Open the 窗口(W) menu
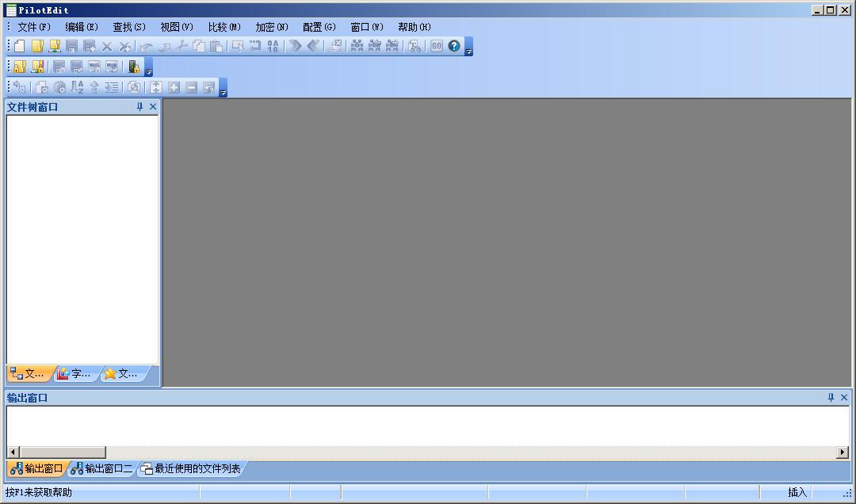 [367, 27]
